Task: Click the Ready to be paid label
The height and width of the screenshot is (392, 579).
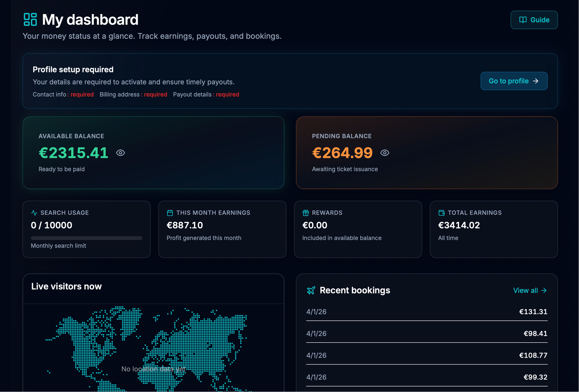Action: 62,169
